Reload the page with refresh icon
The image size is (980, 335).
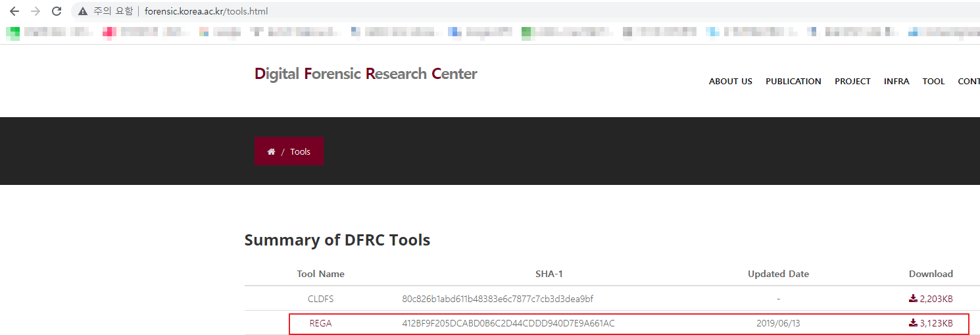[57, 11]
